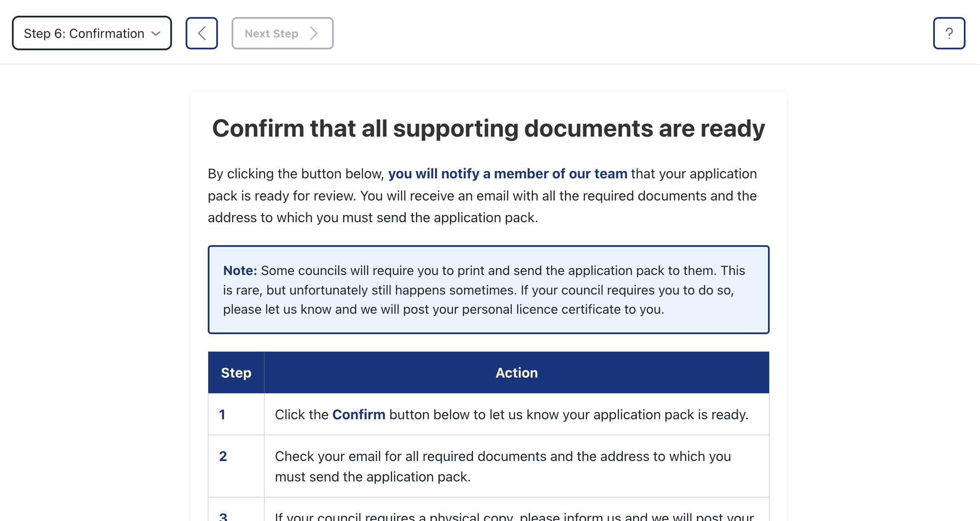Click the heading about supporting documents being ready
This screenshot has width=980, height=521.
pos(488,128)
